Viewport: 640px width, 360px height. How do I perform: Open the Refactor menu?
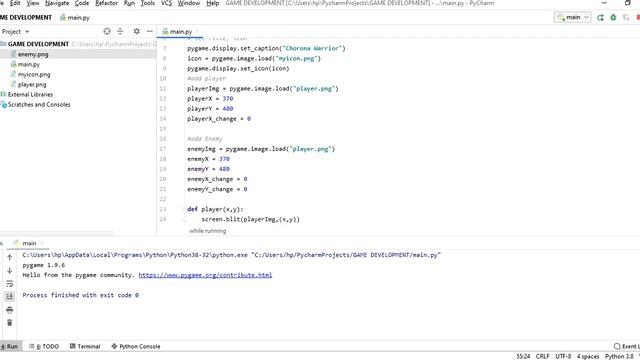point(106,3)
